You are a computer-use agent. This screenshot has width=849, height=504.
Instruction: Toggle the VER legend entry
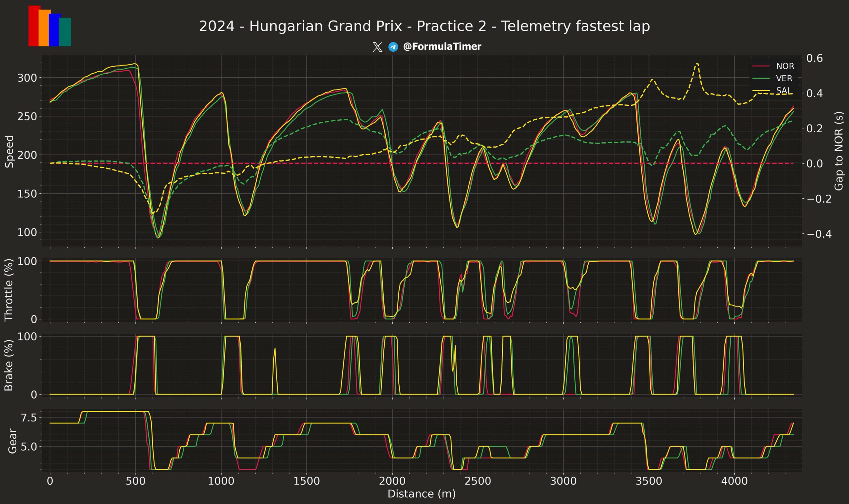(784, 79)
